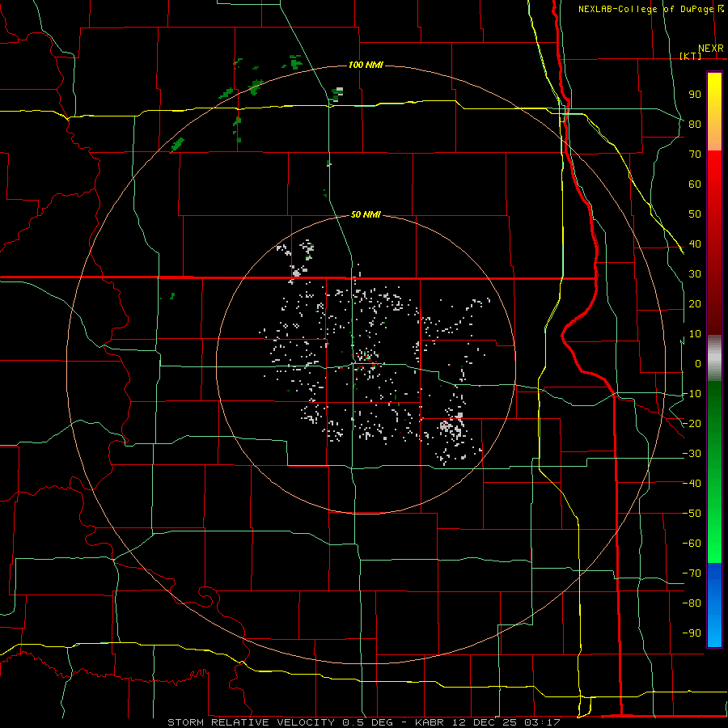Click the 10 value on the velocity scale
Screen dimensions: 728x728
695,334
